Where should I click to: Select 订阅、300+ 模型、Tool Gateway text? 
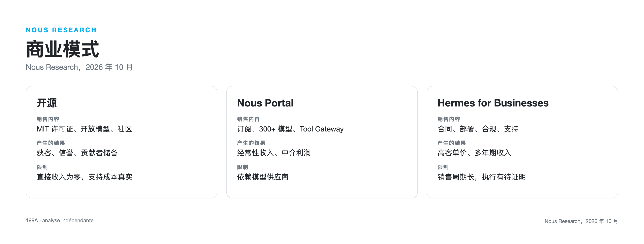click(290, 129)
